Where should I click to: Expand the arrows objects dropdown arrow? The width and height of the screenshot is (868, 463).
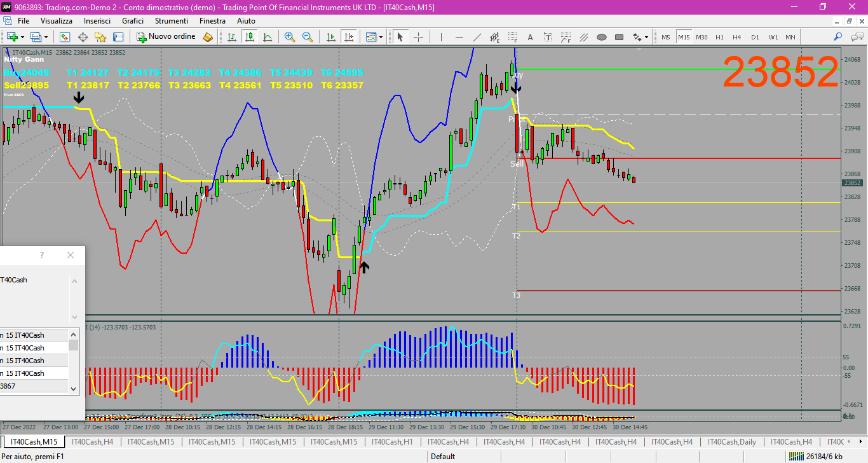click(x=647, y=37)
